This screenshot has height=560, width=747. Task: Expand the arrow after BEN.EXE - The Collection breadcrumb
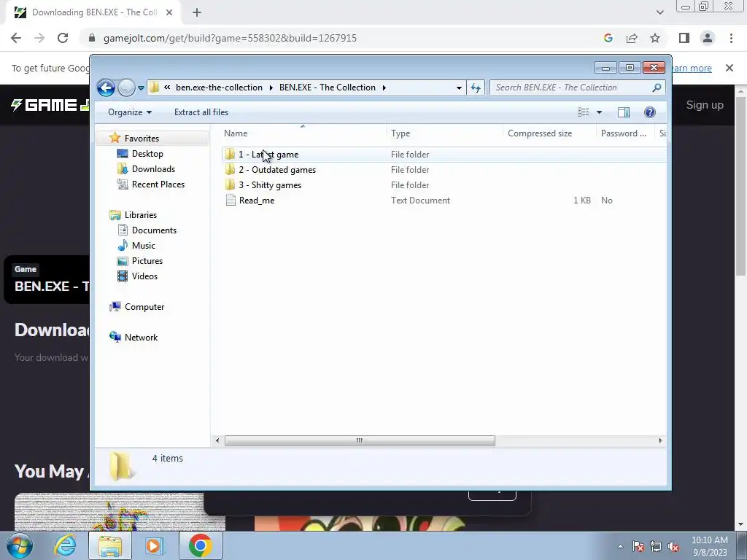pos(384,87)
